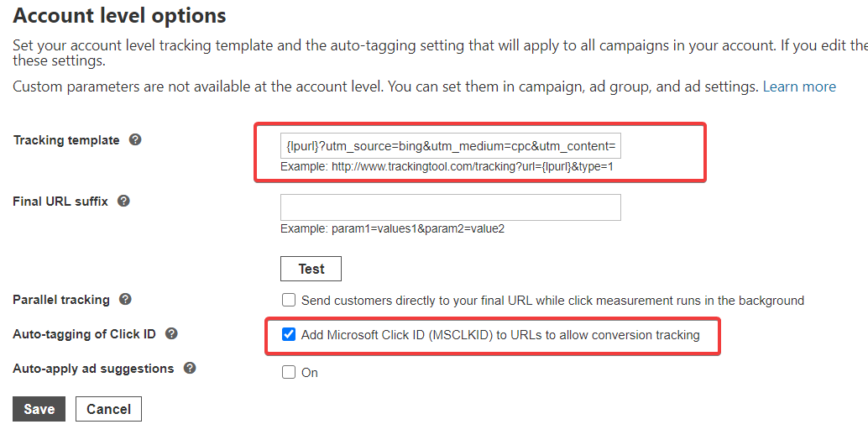
Task: Open help for Auto-tagging of Click ID
Action: [x=171, y=334]
